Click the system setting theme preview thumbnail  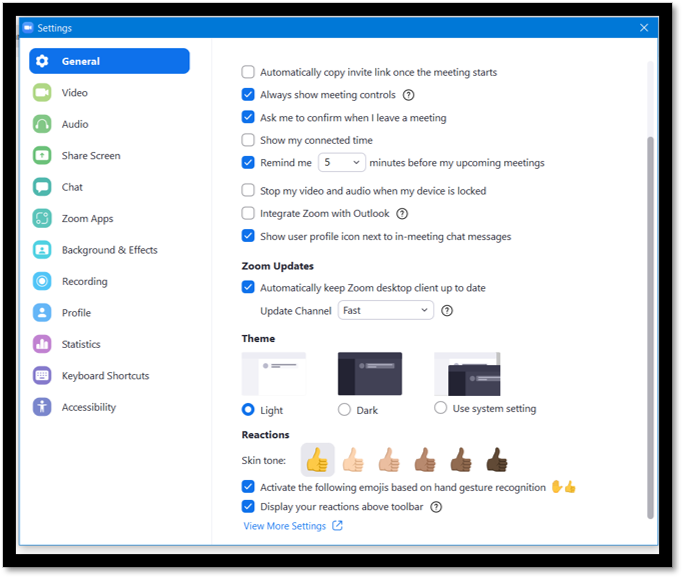467,374
